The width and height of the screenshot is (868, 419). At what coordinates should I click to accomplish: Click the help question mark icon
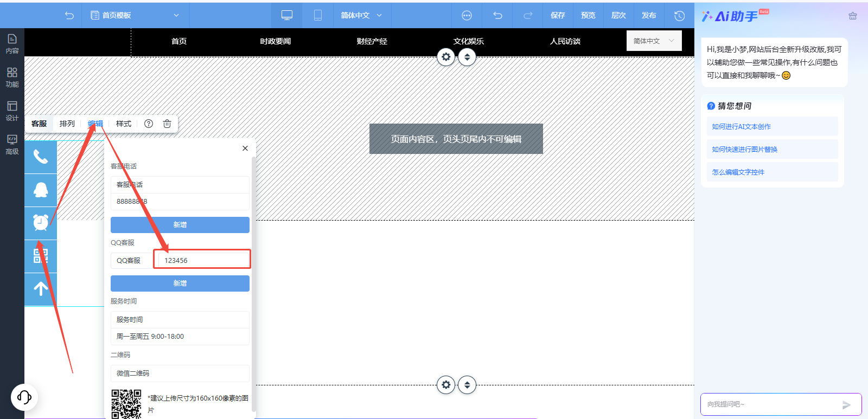(x=149, y=124)
